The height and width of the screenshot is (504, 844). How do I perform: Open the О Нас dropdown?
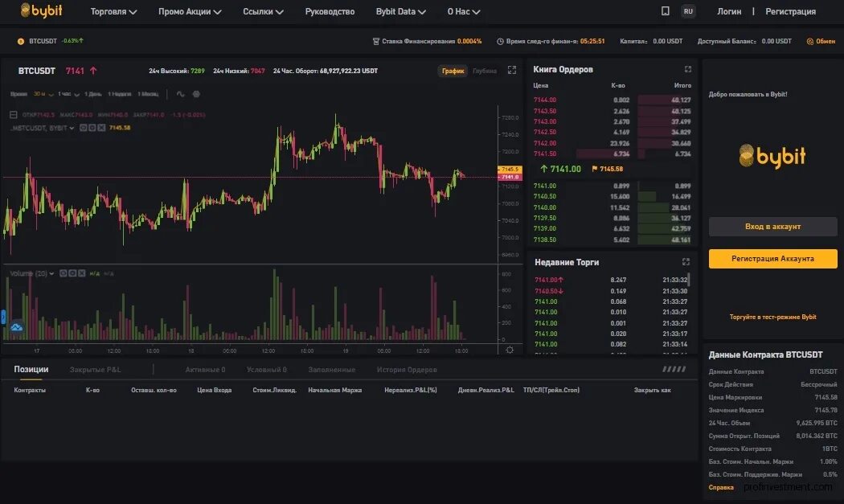tap(464, 11)
